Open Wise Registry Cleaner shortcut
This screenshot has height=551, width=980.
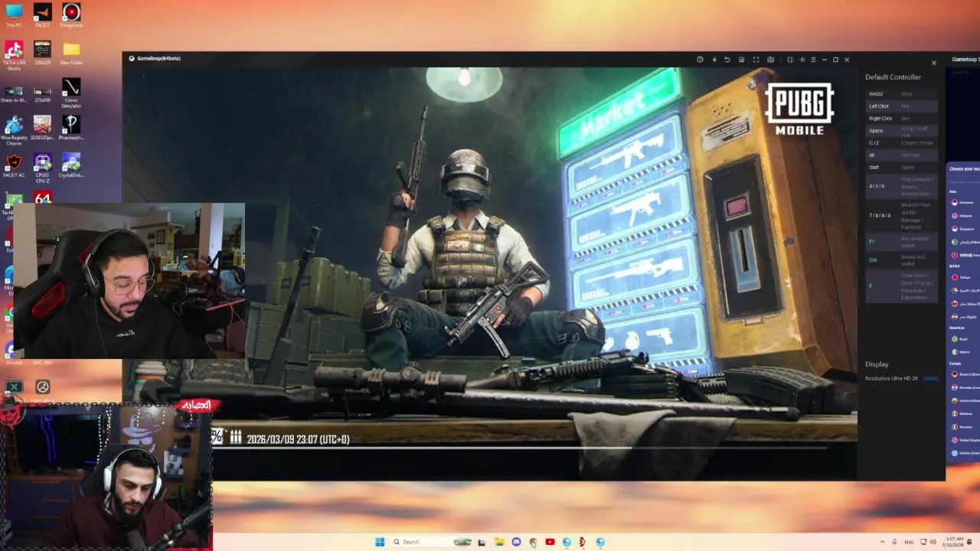(x=14, y=131)
